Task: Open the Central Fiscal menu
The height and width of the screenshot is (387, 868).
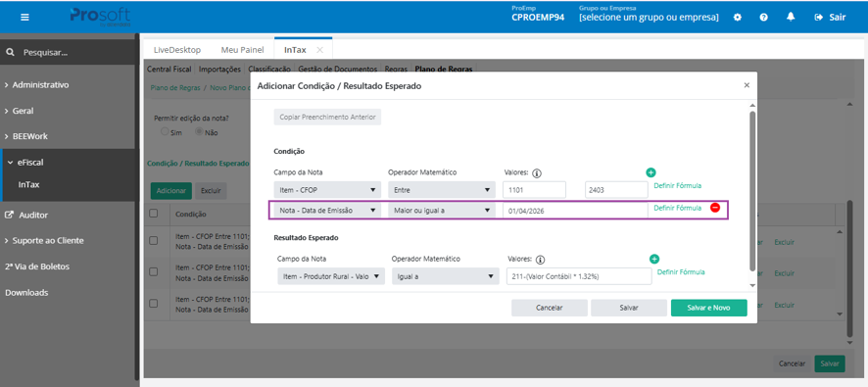Action: pos(169,70)
